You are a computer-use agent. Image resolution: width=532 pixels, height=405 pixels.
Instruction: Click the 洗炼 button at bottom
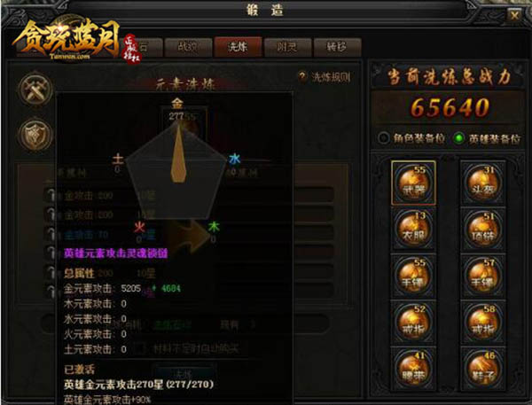pyautogui.click(x=184, y=373)
